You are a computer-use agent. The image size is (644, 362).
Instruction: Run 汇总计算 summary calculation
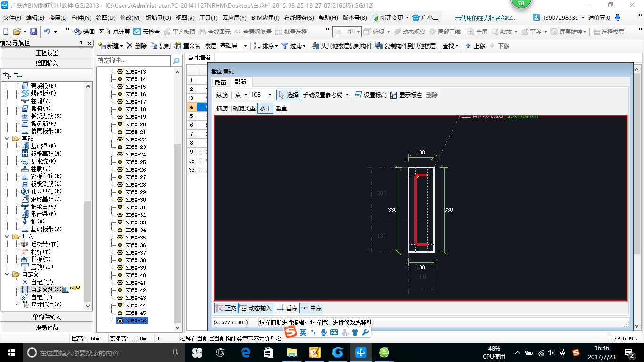115,32
